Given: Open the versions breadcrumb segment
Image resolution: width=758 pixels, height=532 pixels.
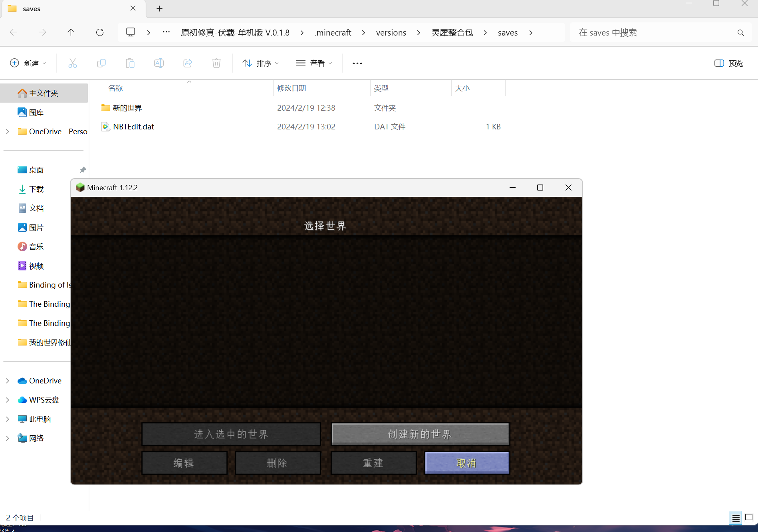Looking at the screenshot, I should click(391, 33).
